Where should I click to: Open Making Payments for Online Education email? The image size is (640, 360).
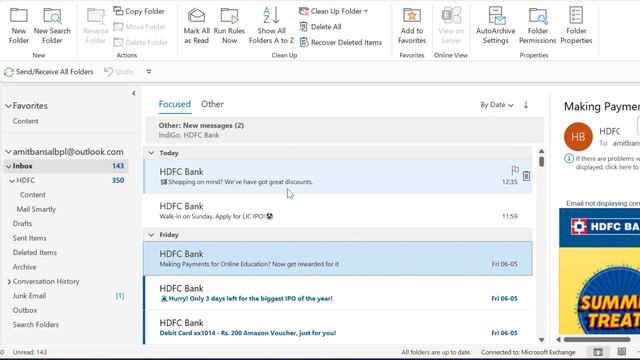(x=338, y=258)
